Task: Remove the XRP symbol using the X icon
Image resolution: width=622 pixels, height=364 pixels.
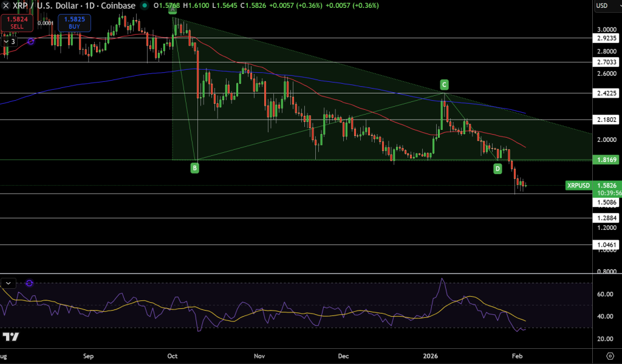Action: pyautogui.click(x=5, y=5)
